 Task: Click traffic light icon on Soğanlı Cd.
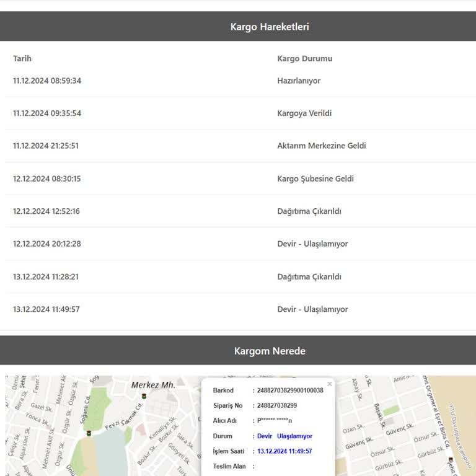pos(89,433)
